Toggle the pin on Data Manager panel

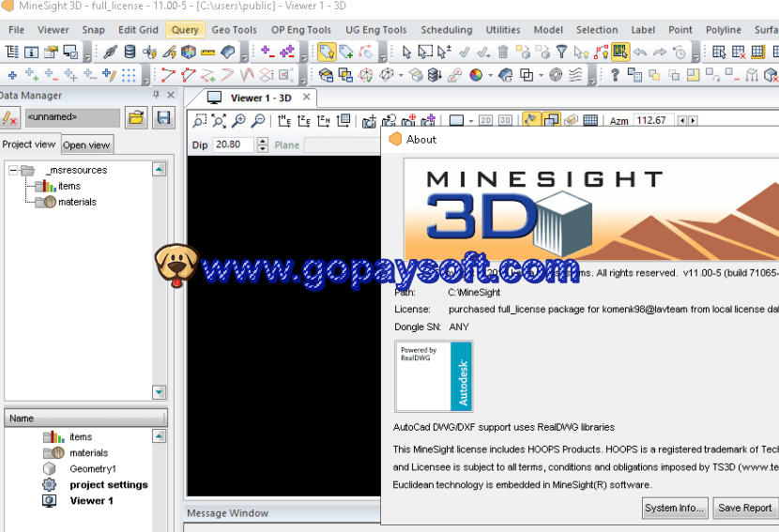[x=156, y=95]
